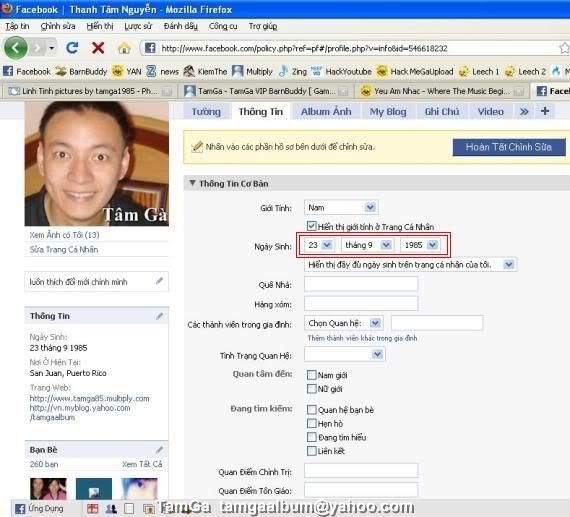Open the Chỉnh sửa menu
The height and width of the screenshot is (517, 570).
point(58,26)
